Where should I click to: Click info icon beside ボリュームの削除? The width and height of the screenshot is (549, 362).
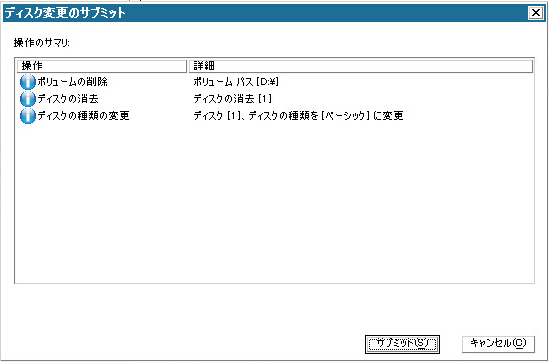28,82
